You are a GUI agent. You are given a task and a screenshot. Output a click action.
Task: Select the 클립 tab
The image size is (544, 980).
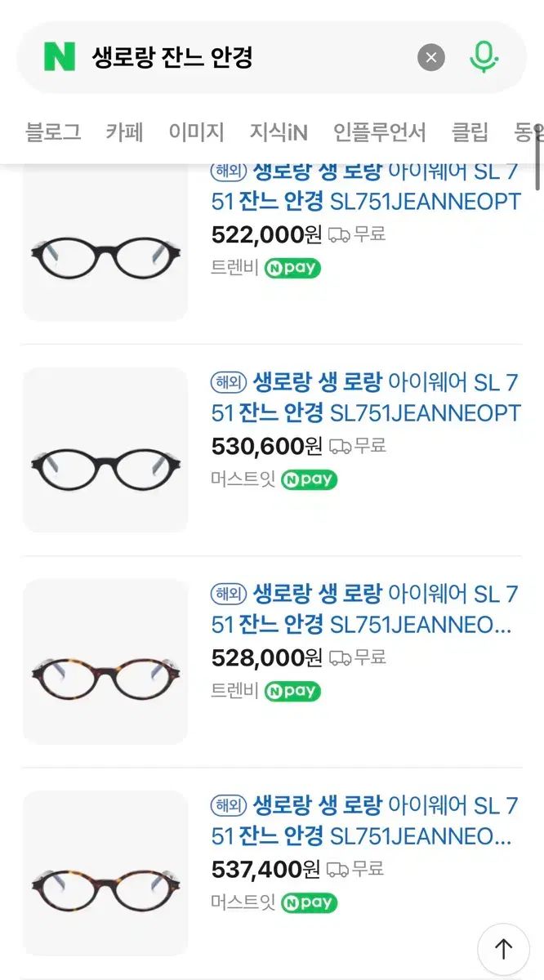470,131
